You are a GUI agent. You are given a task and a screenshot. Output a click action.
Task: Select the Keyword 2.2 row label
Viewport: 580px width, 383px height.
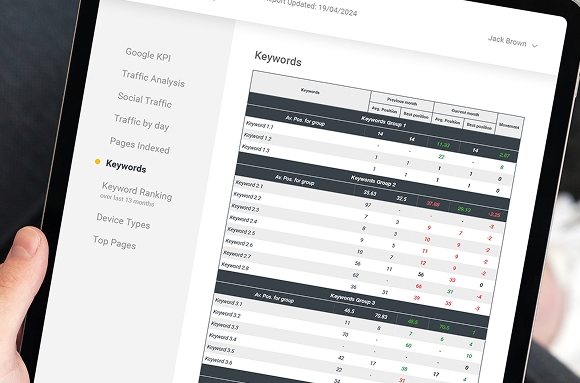point(247,196)
